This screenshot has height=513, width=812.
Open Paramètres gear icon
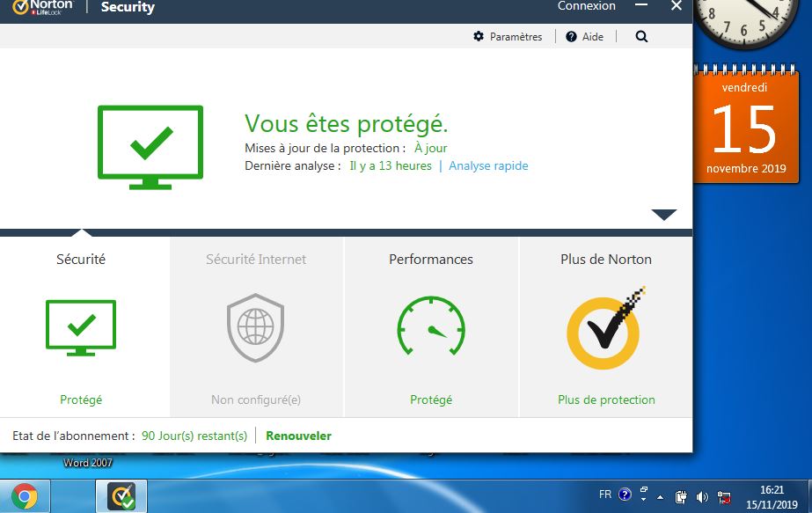(479, 36)
